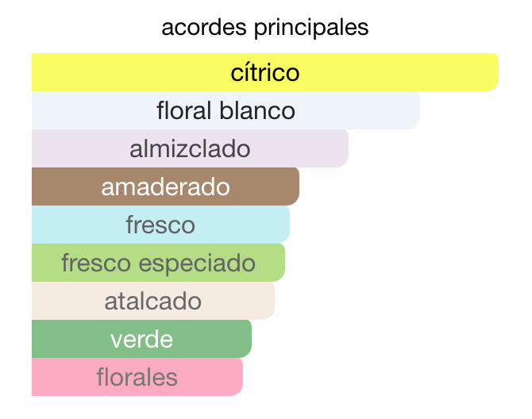
Task: Click the yellow cítrico accord bar
Action: (x=265, y=72)
